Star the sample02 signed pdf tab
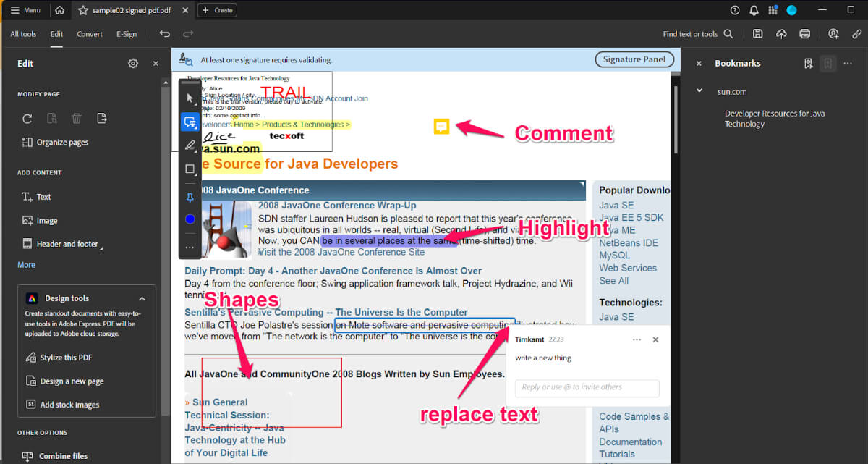This screenshot has width=868, height=464. (x=83, y=10)
